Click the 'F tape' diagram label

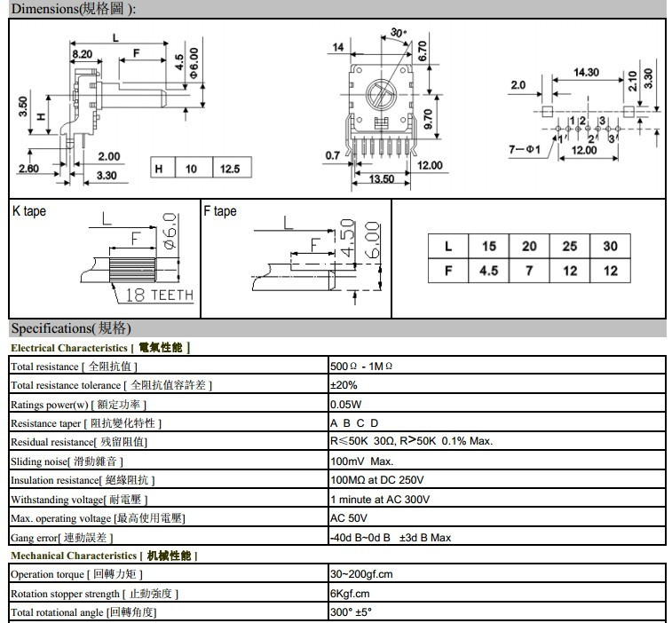click(220, 211)
